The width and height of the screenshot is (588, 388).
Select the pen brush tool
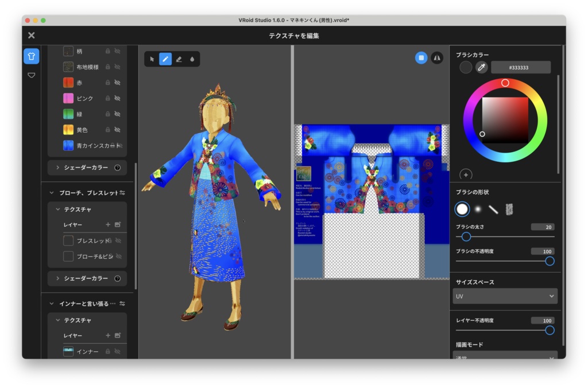(x=165, y=59)
